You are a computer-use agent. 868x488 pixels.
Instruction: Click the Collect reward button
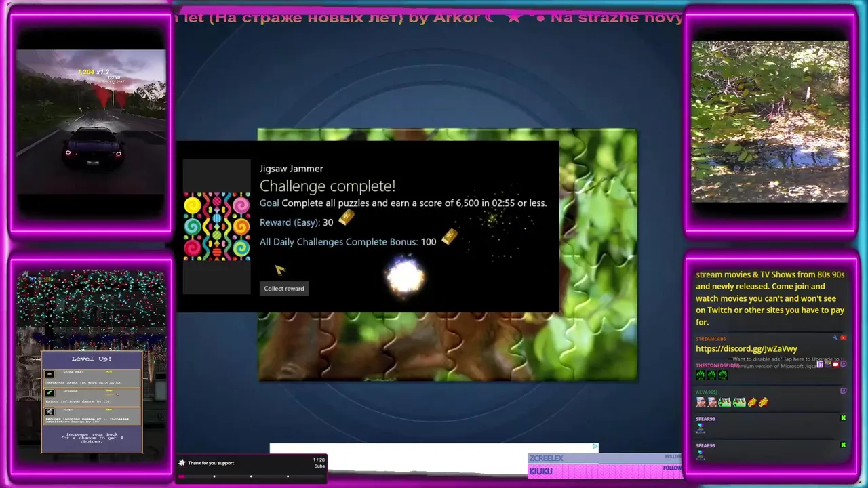284,289
